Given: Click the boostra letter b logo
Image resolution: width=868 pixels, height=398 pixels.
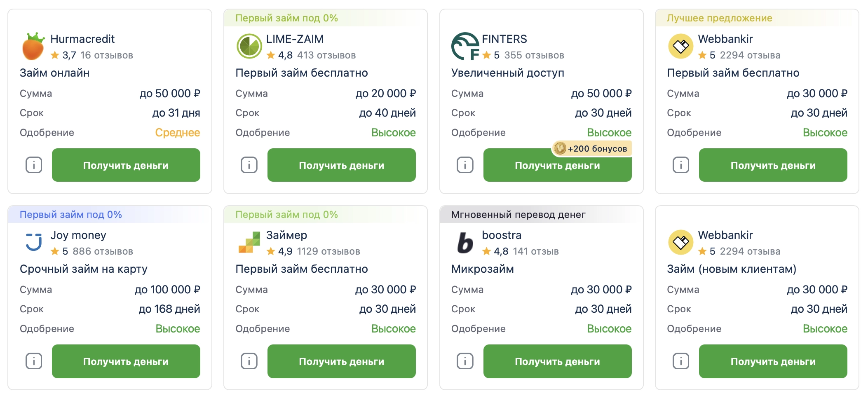Looking at the screenshot, I should click(465, 243).
